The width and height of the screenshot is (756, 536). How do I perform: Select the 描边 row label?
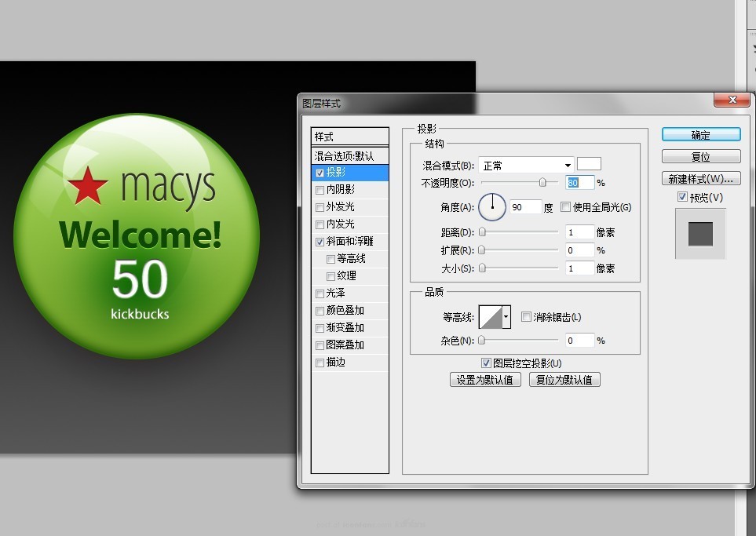point(336,363)
